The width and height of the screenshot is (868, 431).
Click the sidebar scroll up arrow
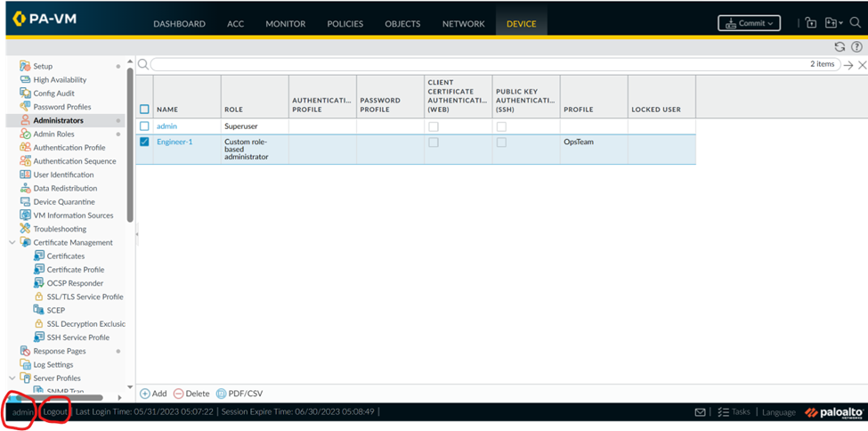(x=130, y=61)
